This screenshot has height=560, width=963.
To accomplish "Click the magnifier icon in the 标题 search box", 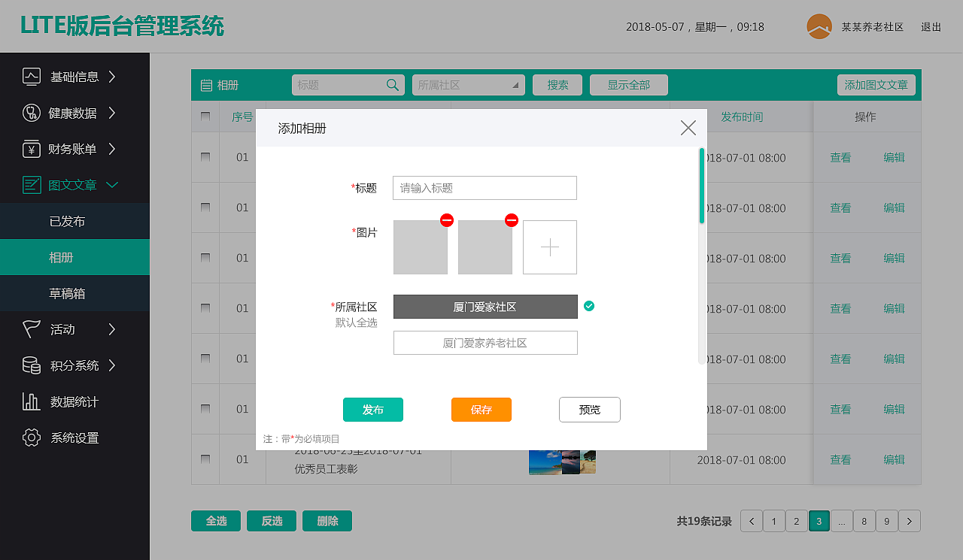I will [392, 85].
